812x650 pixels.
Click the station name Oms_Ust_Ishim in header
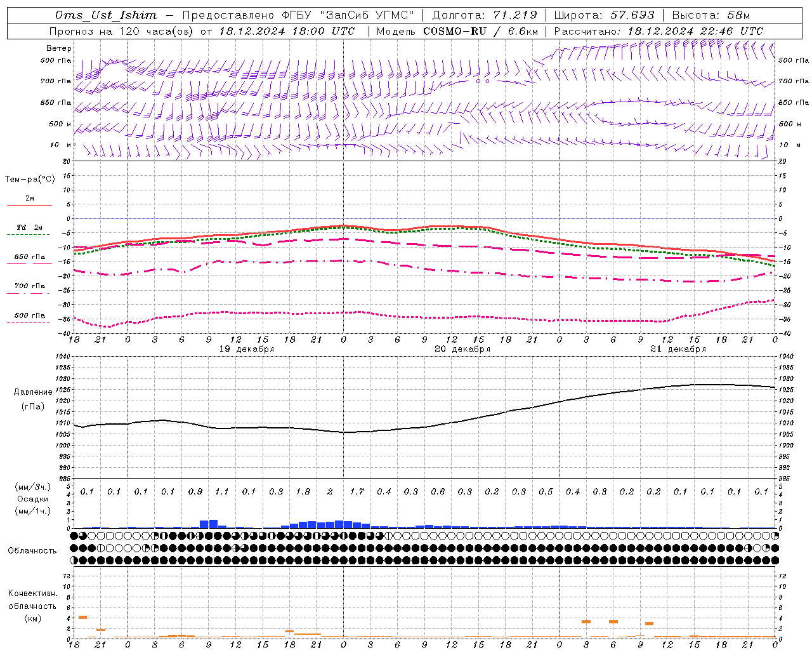coord(106,15)
